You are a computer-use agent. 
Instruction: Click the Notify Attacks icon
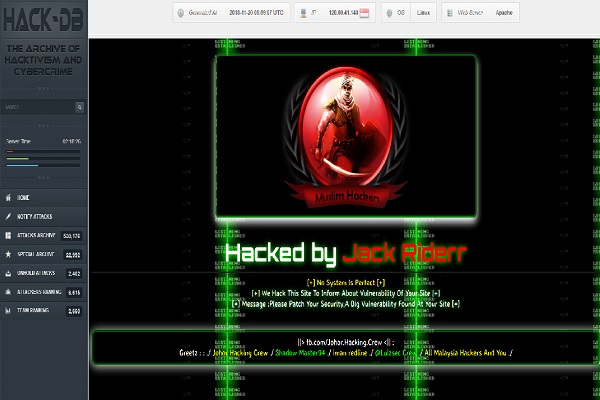point(8,217)
